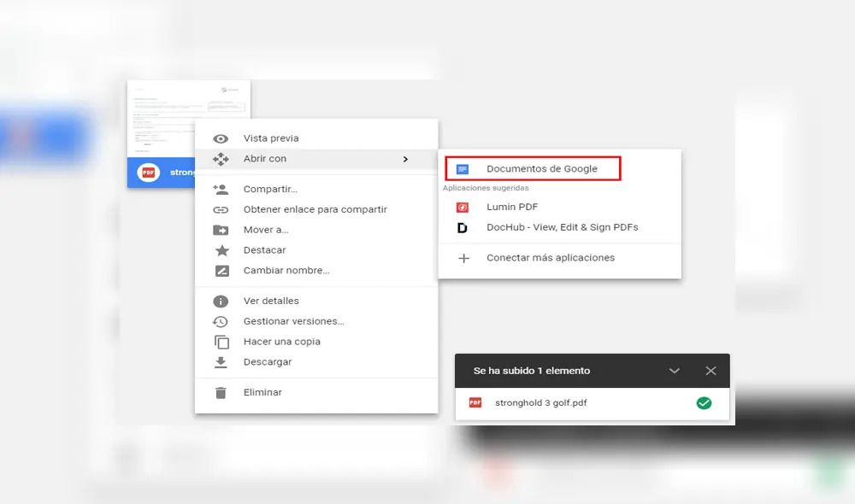Select the Vista previa eye icon
This screenshot has height=504, width=855.
coord(221,138)
